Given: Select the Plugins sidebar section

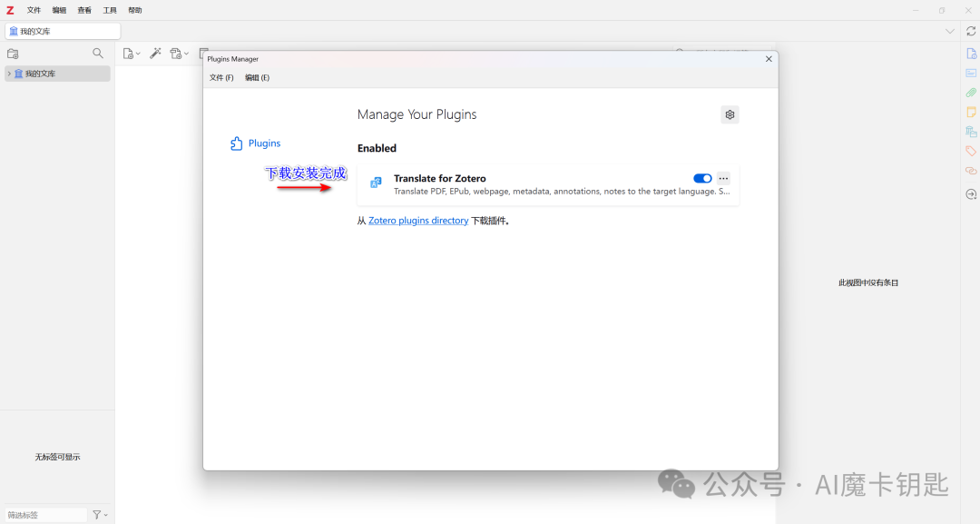Looking at the screenshot, I should coord(256,143).
